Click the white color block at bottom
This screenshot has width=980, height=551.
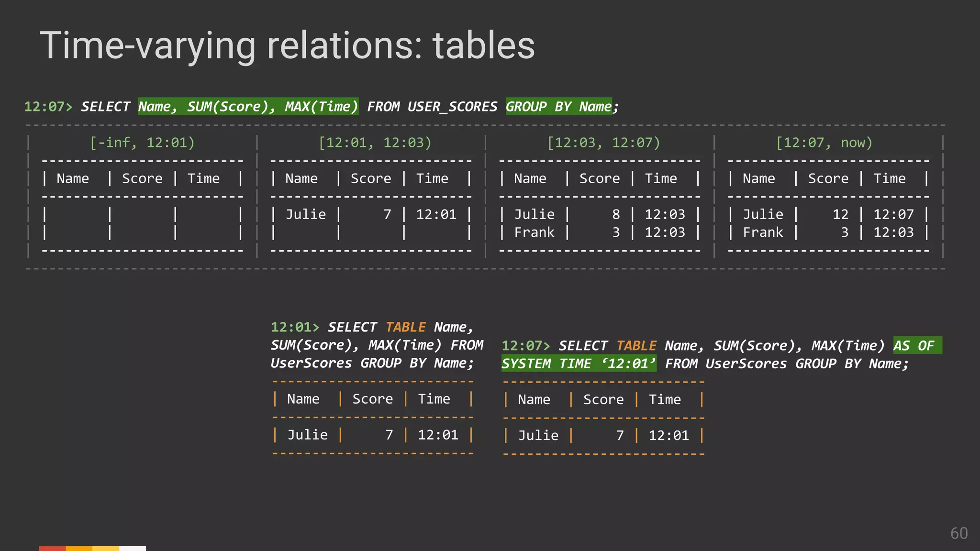pos(133,548)
